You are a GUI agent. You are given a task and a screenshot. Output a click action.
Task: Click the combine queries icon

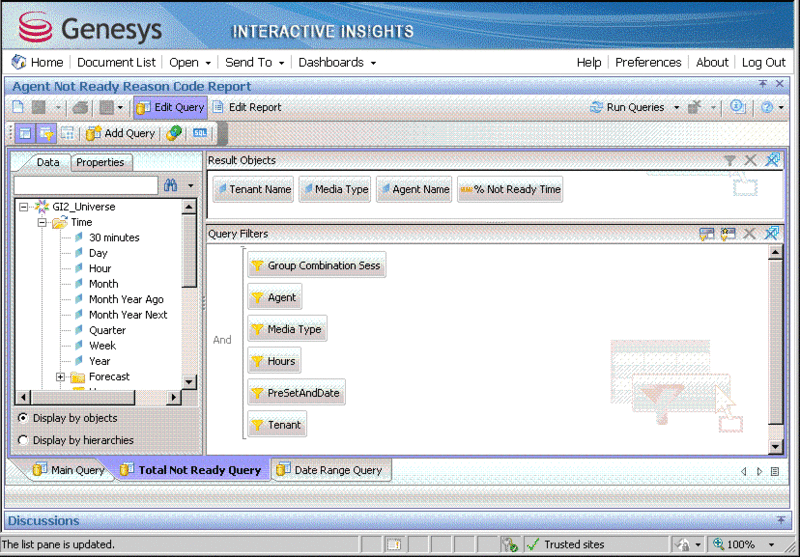pyautogui.click(x=174, y=133)
